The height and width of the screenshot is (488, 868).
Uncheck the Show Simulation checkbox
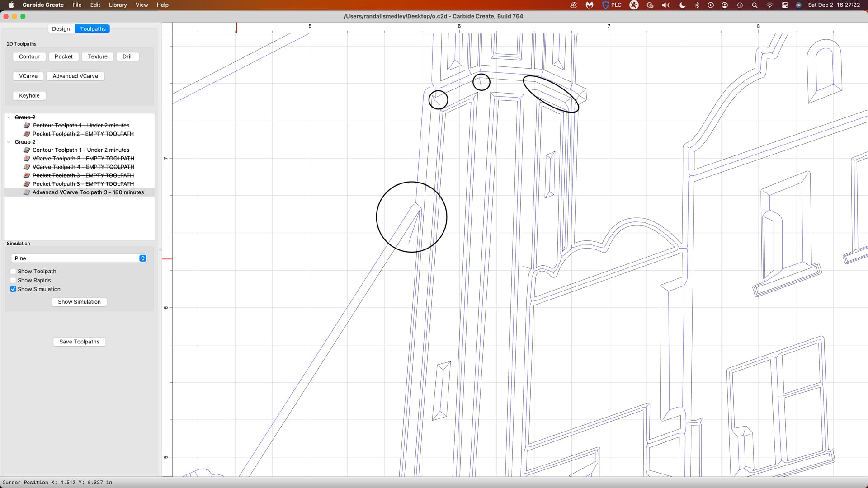(x=13, y=289)
